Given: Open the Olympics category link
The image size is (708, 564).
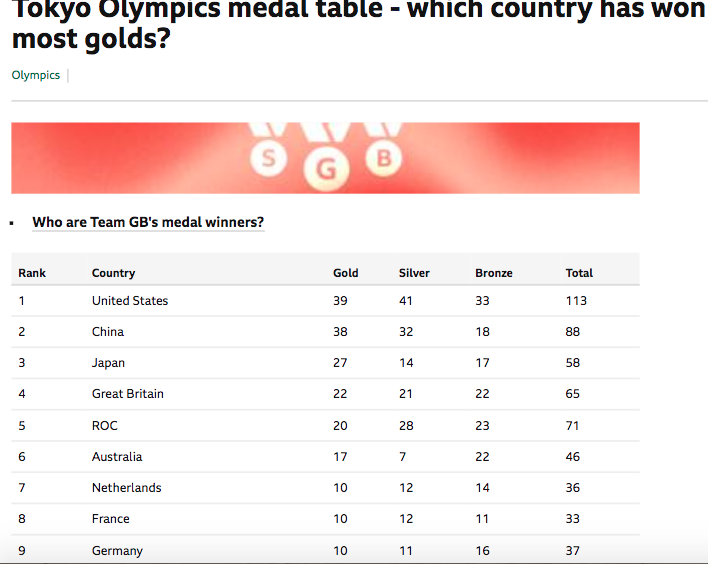Looking at the screenshot, I should click(x=36, y=75).
